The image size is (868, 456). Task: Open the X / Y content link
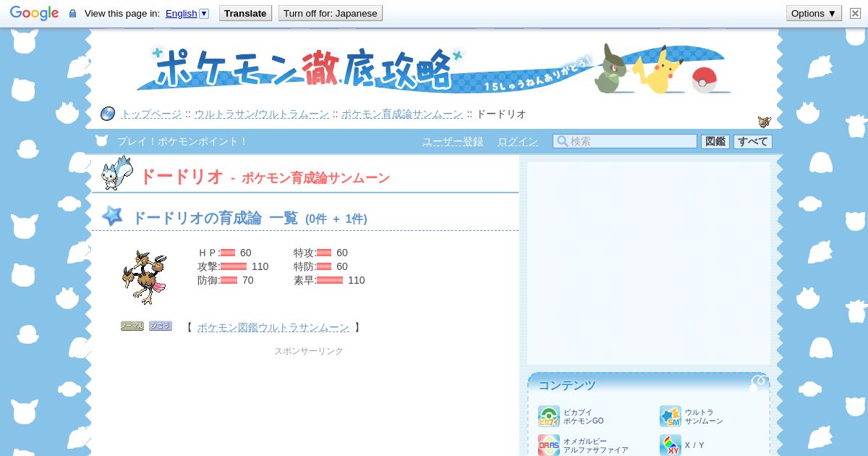pos(694,445)
